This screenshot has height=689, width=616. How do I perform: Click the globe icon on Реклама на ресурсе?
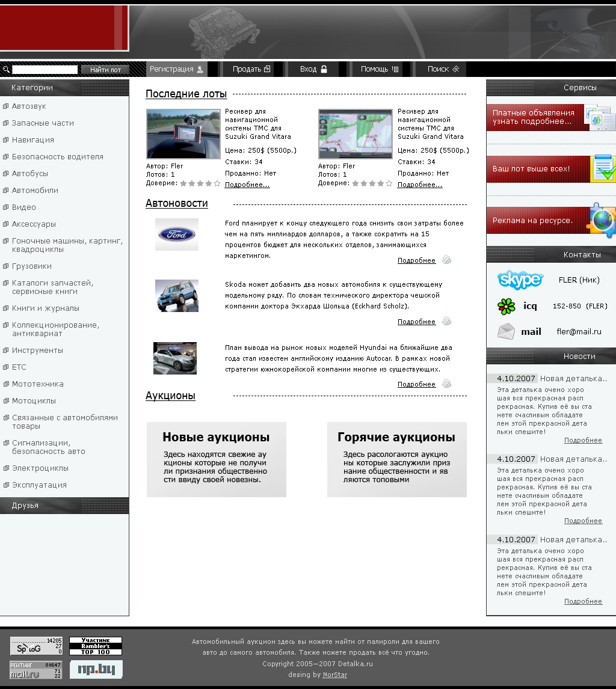[602, 220]
